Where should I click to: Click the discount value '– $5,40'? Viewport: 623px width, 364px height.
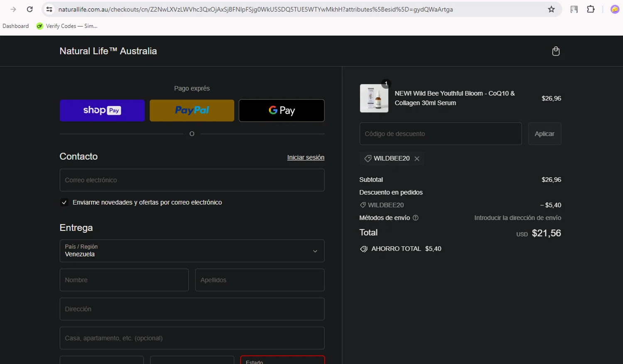pyautogui.click(x=551, y=205)
